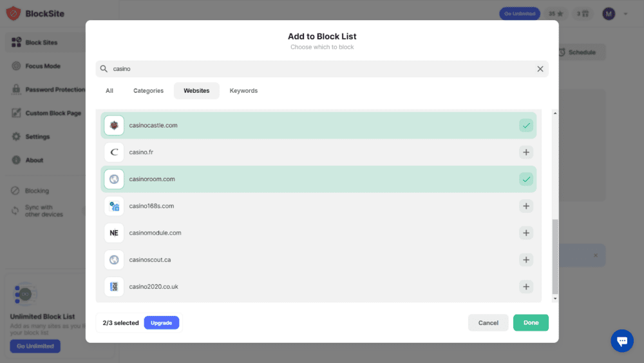Dismiss the background banner with X

[x=596, y=255]
